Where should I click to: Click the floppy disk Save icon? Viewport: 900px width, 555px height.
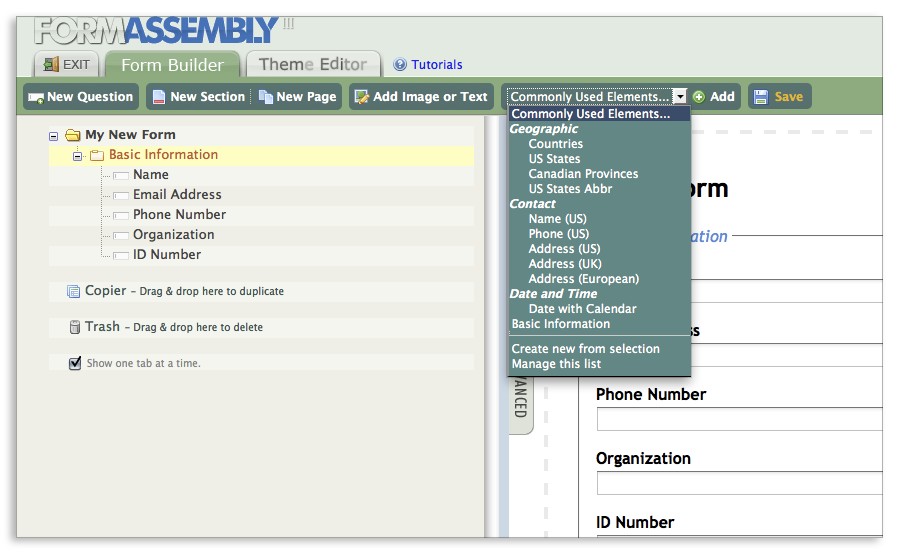tap(761, 97)
